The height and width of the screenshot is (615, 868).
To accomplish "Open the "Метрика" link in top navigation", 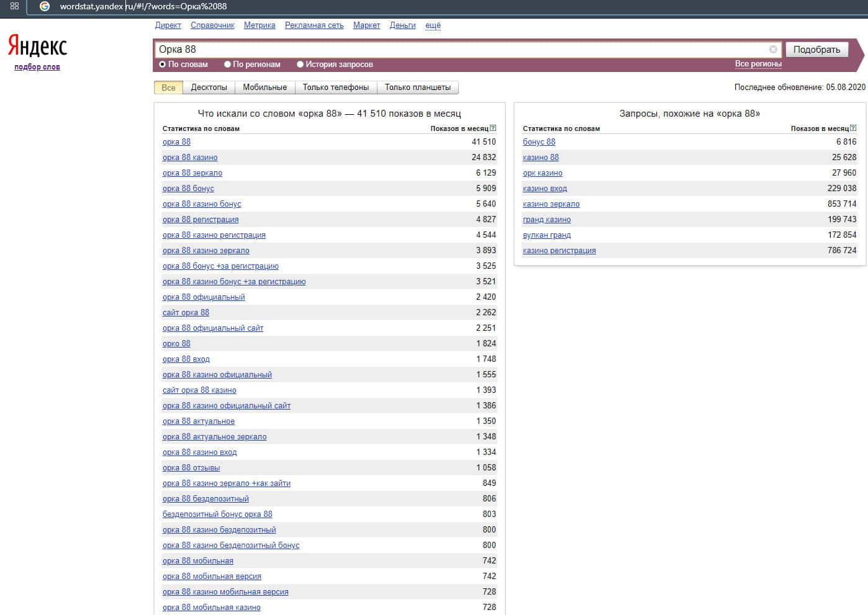I will click(260, 25).
